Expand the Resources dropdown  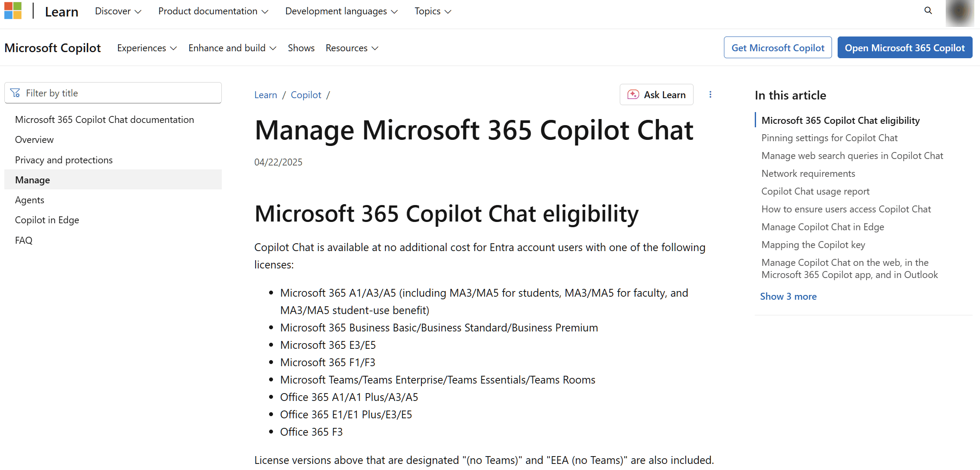352,48
